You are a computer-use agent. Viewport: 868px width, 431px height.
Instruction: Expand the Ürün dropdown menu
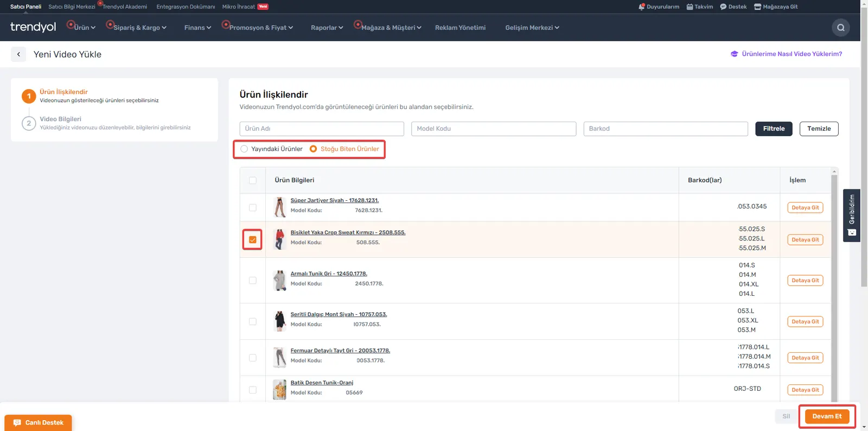pyautogui.click(x=85, y=28)
